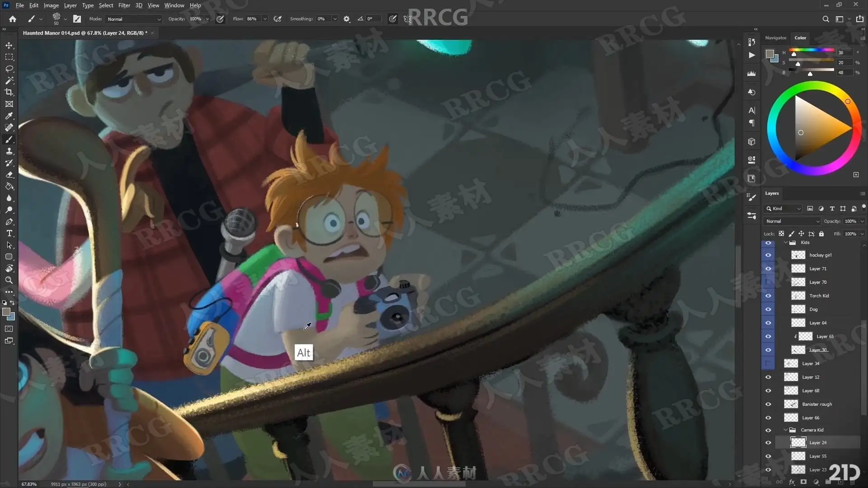Image resolution: width=868 pixels, height=488 pixels.
Task: Select the Rectangular Marquee tool
Action: coord(9,57)
